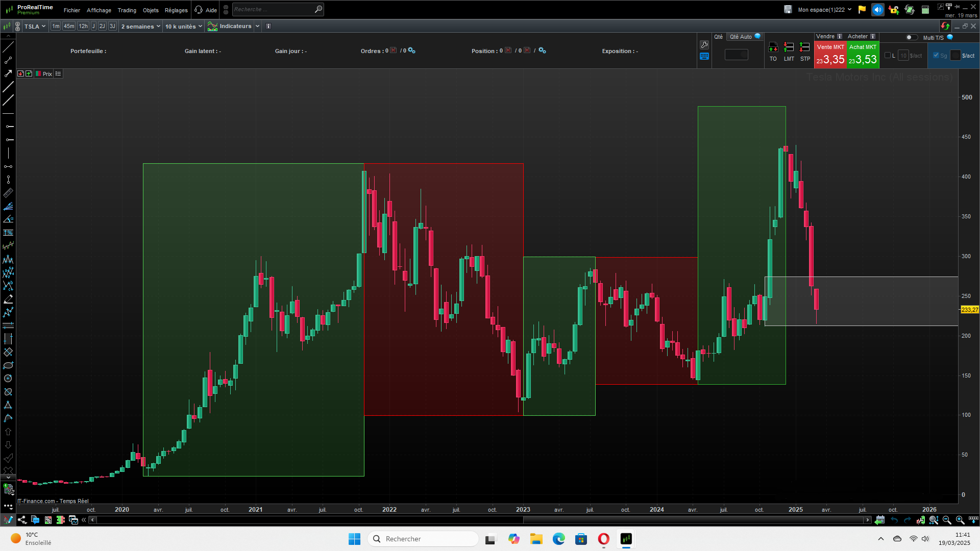Open the 10 k unités dropdown
Image resolution: width=980 pixels, height=551 pixels.
(x=183, y=26)
